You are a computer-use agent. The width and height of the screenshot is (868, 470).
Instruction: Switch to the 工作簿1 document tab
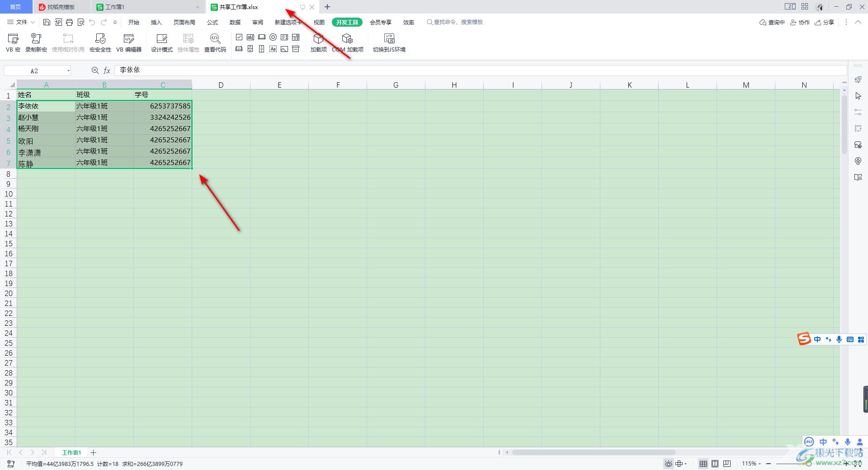(148, 7)
